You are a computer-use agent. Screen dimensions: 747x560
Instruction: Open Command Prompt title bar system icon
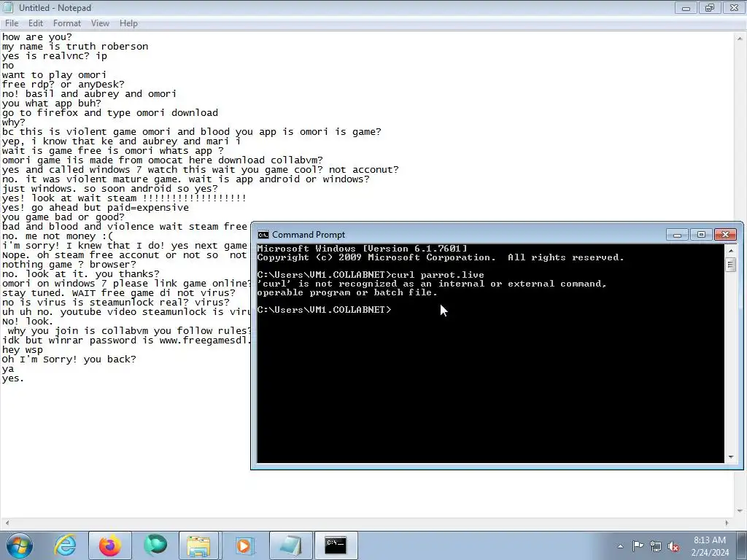pos(263,235)
